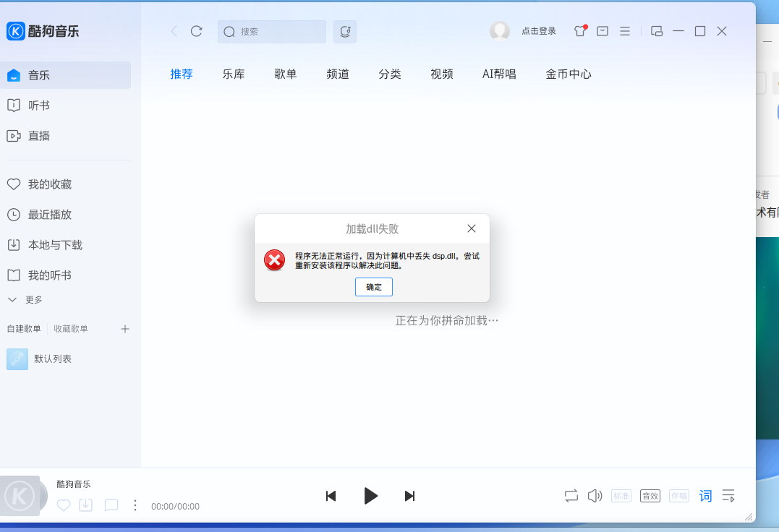This screenshot has width=779, height=532.
Task: Go back with the left arrow
Action: 174,31
